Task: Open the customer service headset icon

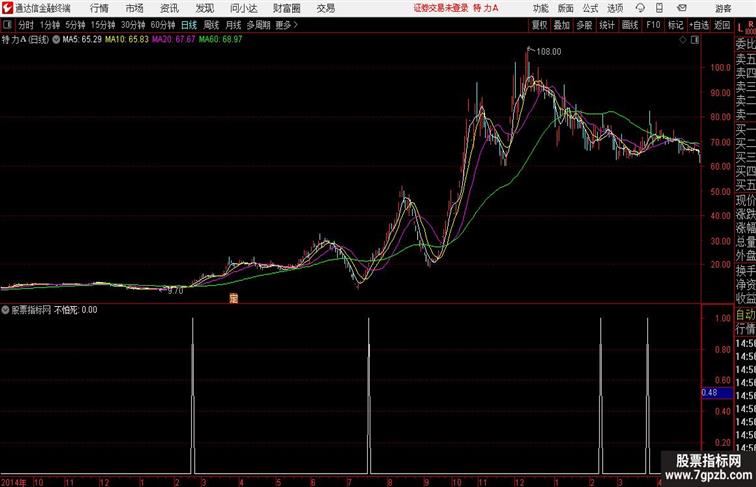Action: (x=640, y=8)
